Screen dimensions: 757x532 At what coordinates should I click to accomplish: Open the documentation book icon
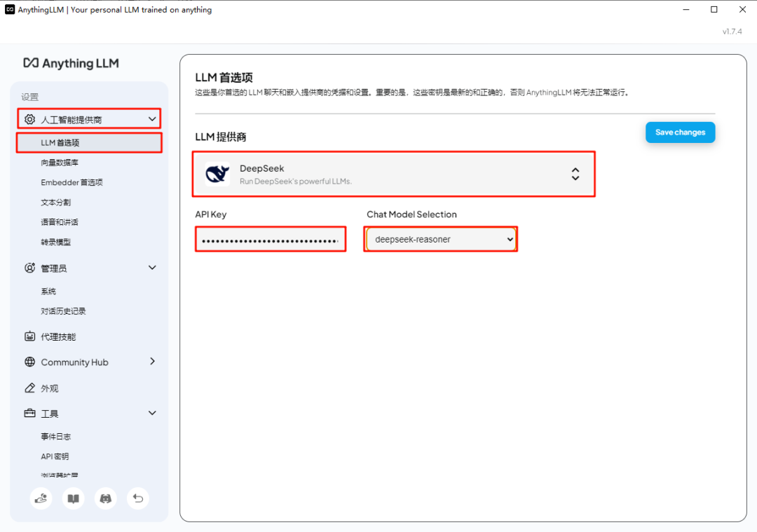click(x=74, y=498)
